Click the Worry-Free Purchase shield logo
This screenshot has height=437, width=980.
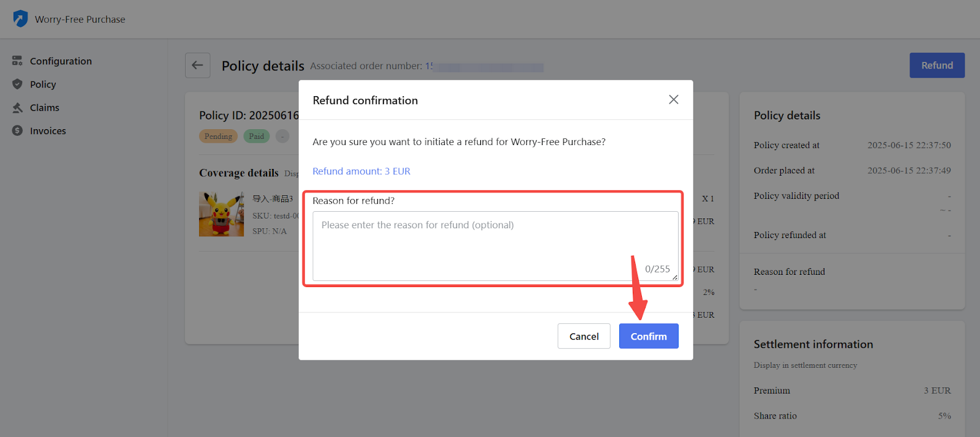pos(20,19)
